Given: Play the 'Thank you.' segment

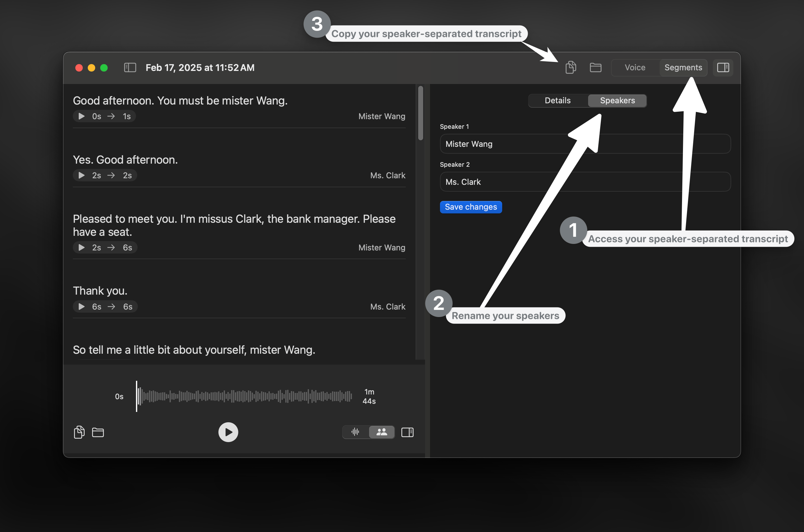Looking at the screenshot, I should [82, 307].
